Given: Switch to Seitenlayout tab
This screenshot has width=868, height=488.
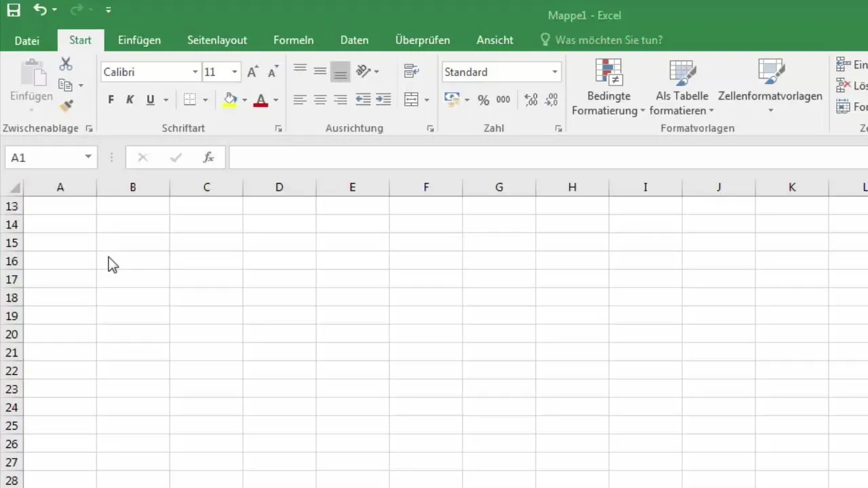Looking at the screenshot, I should pos(217,40).
